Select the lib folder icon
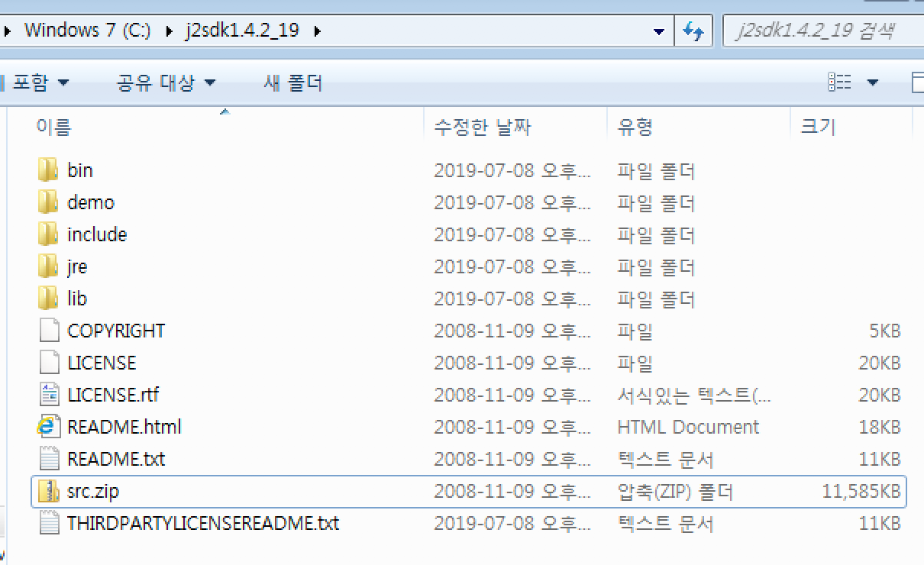924x565 pixels. [x=48, y=299]
